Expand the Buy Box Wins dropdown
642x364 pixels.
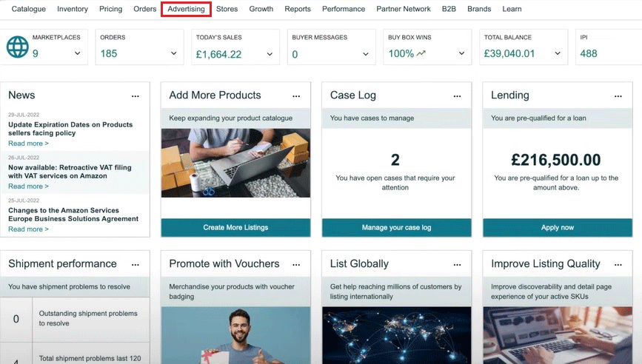coord(462,54)
